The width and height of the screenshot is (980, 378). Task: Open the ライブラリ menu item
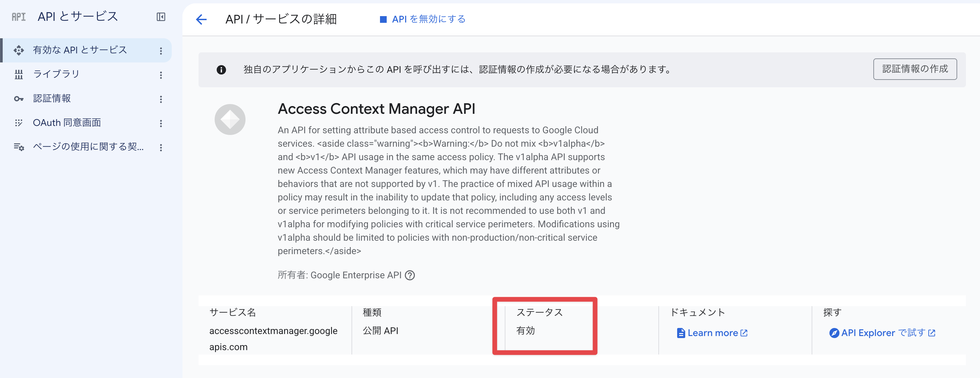click(86, 74)
